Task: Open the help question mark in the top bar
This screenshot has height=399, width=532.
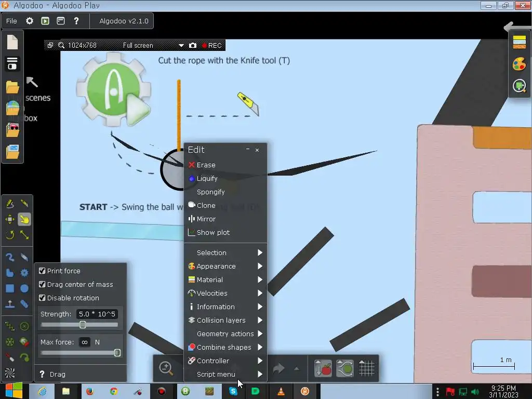Action: [x=76, y=21]
